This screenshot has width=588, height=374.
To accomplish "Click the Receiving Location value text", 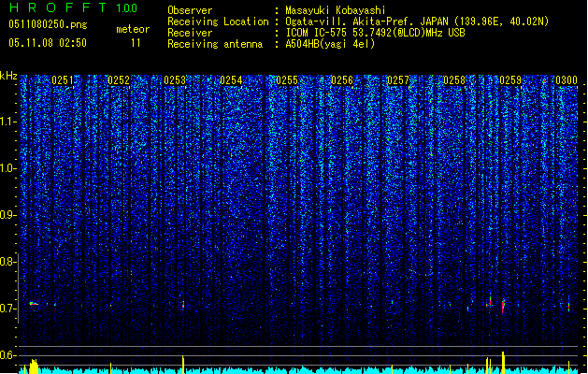I will [x=417, y=22].
